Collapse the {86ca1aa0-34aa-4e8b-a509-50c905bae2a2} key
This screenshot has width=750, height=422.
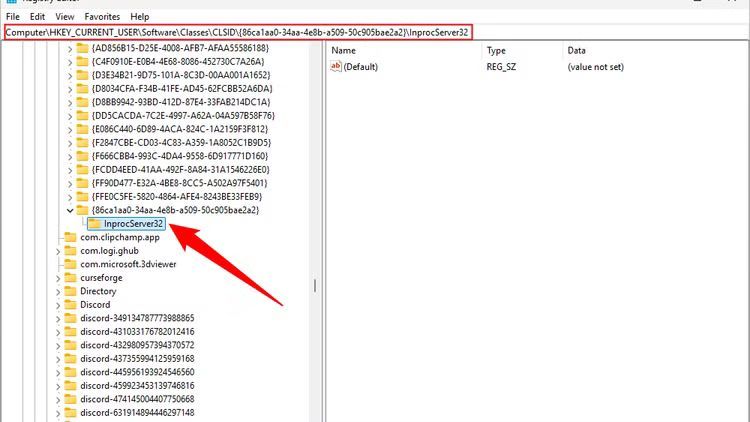[x=69, y=210]
